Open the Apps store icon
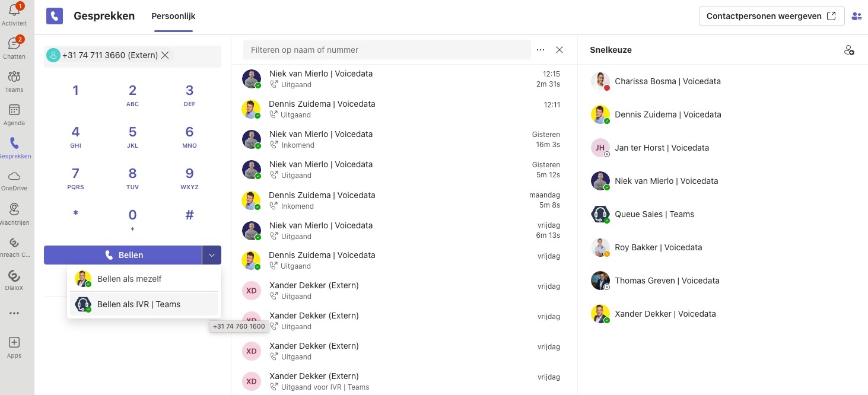 point(14,342)
